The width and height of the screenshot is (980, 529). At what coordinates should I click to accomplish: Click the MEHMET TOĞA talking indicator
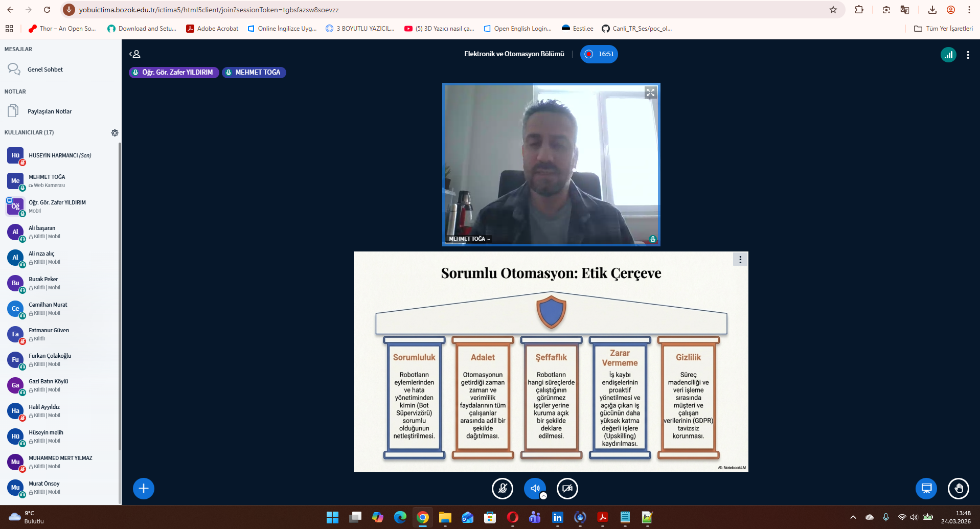pos(254,73)
